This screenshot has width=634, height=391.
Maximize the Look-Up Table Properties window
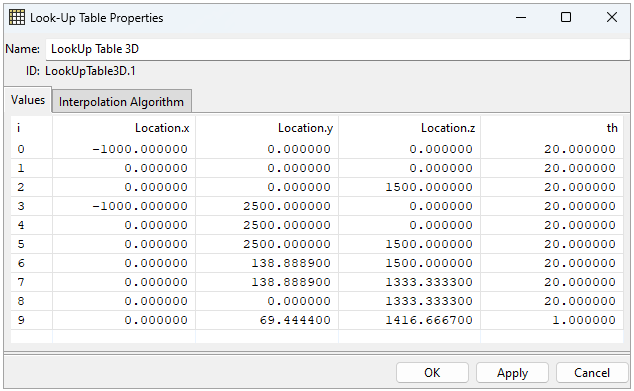point(566,17)
